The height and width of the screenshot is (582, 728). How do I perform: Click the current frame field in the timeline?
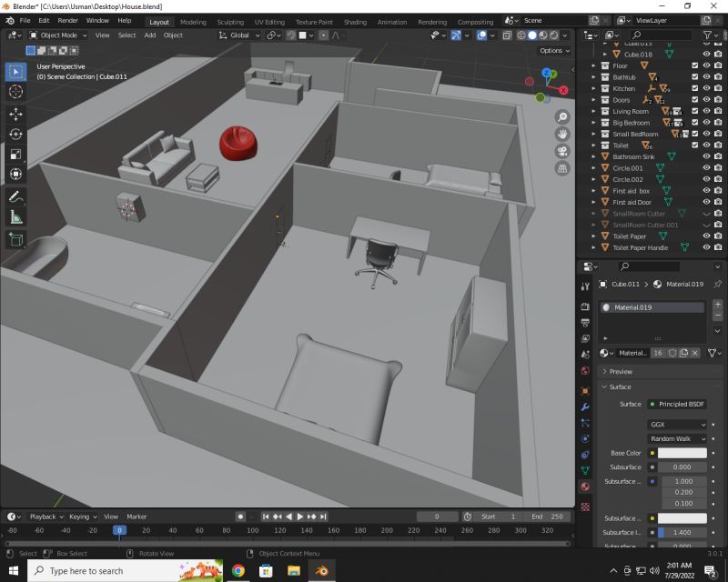[x=438, y=517]
